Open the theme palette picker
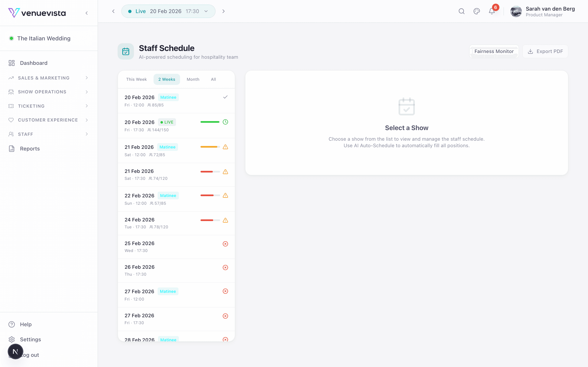 click(x=477, y=11)
